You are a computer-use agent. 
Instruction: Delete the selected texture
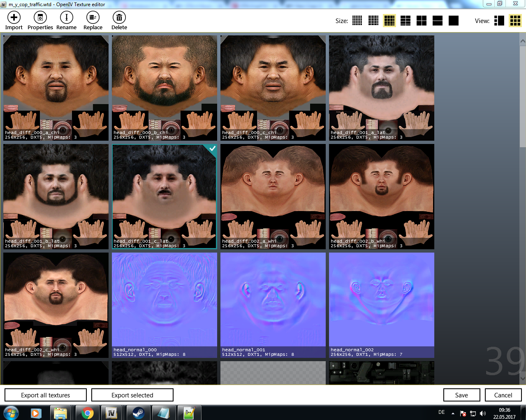pos(119,21)
